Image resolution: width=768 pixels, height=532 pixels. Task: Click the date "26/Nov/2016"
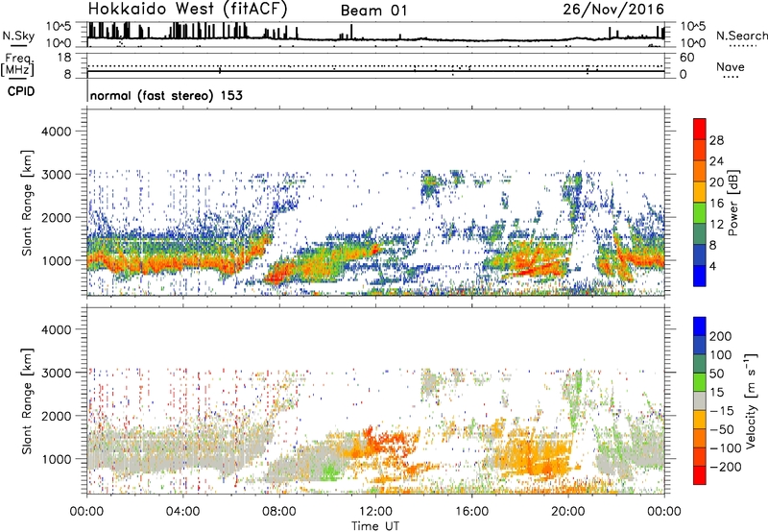pos(613,10)
